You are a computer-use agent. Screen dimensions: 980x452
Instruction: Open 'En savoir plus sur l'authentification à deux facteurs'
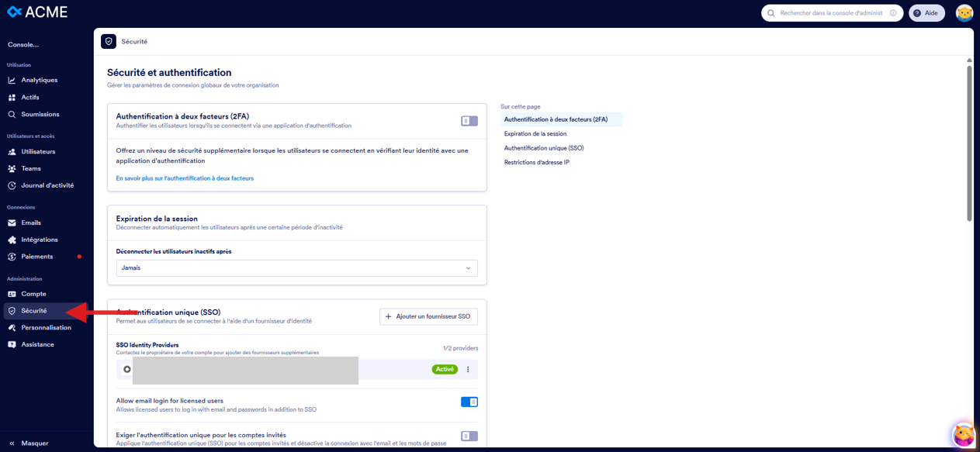point(185,178)
